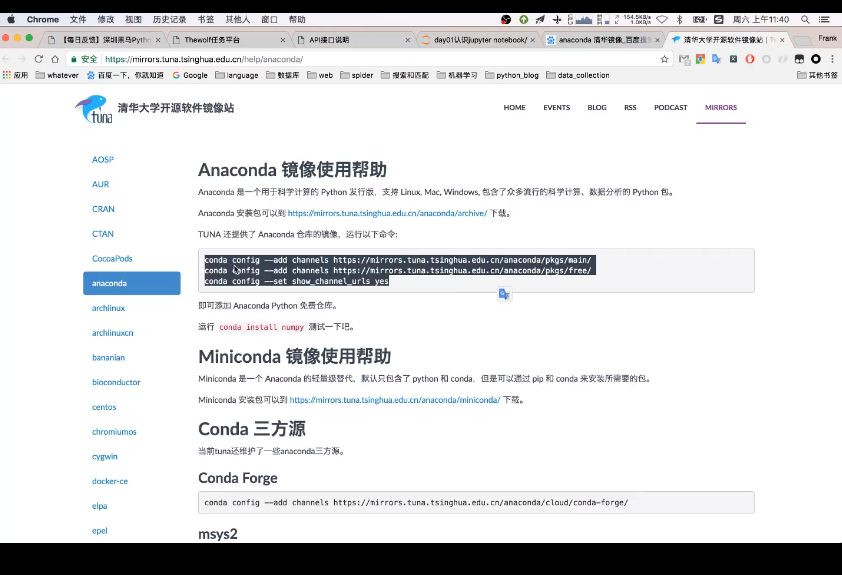Switch to the anaconda 清华镜像 search tab
This screenshot has width=842, height=575.
pyautogui.click(x=603, y=40)
